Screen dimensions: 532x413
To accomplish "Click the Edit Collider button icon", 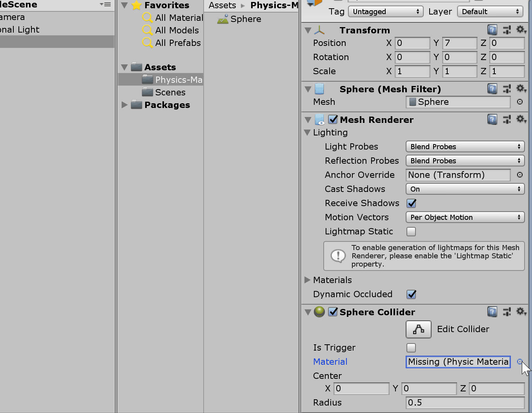I will click(418, 329).
